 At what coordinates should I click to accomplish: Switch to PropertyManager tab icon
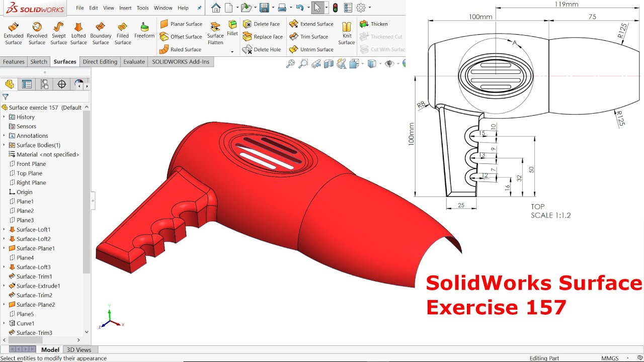(27, 84)
